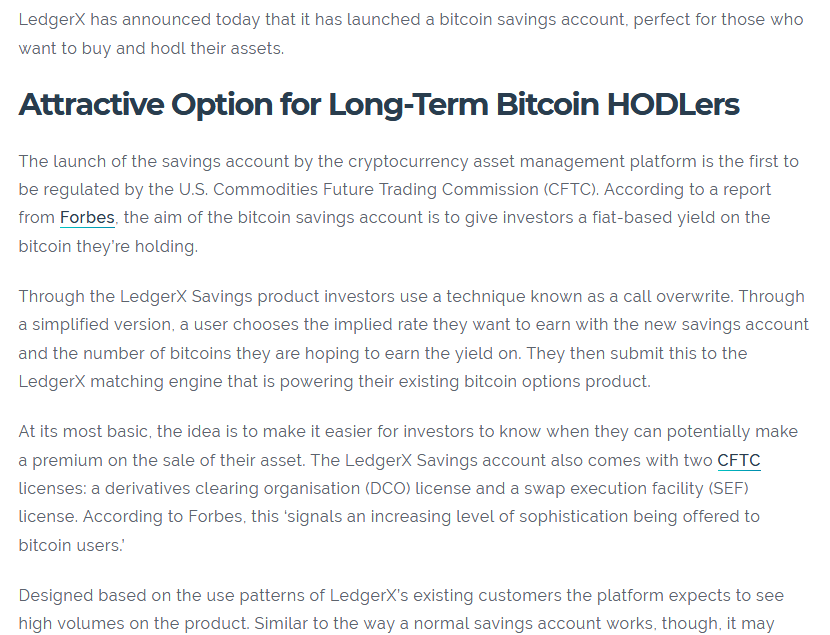Image resolution: width=830 pixels, height=635 pixels.
Task: Open the underlined Forbes link
Action: pyautogui.click(x=87, y=217)
